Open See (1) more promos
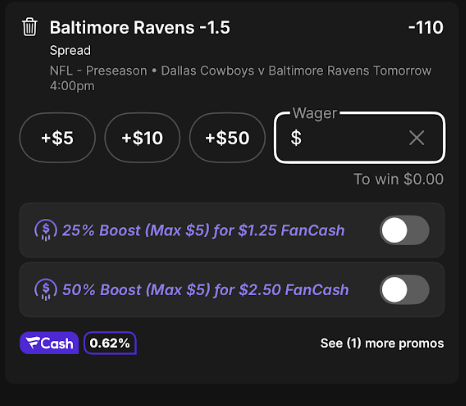466x406 pixels. pyautogui.click(x=382, y=343)
